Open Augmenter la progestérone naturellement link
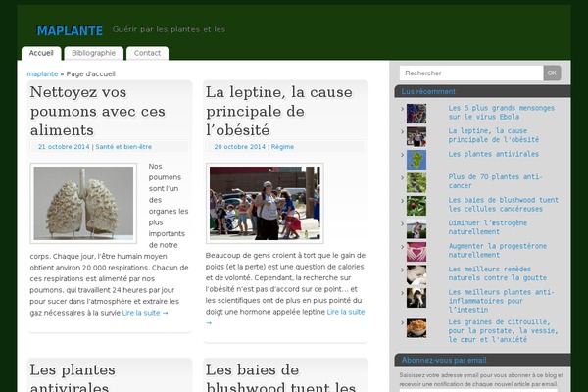Screen dimensions: 588x392 [498, 250]
